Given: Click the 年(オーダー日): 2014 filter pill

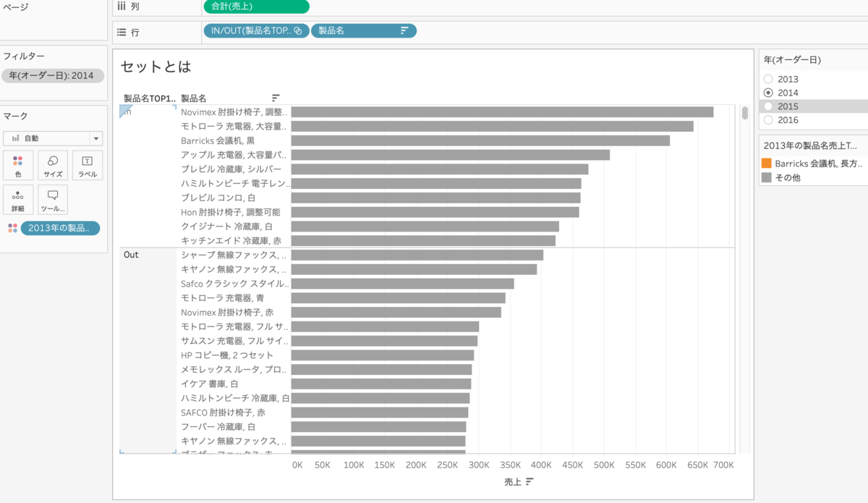Looking at the screenshot, I should pyautogui.click(x=53, y=75).
